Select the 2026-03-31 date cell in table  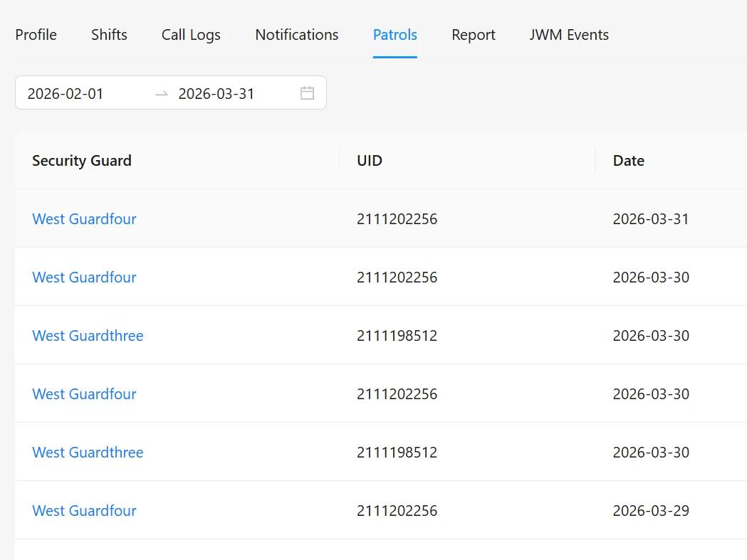tap(651, 218)
